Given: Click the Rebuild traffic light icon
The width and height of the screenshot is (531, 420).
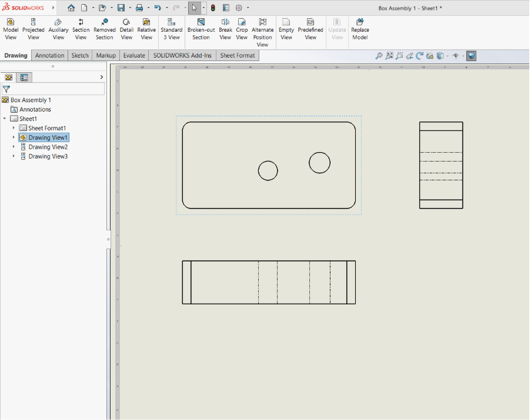Looking at the screenshot, I should pos(213,8).
